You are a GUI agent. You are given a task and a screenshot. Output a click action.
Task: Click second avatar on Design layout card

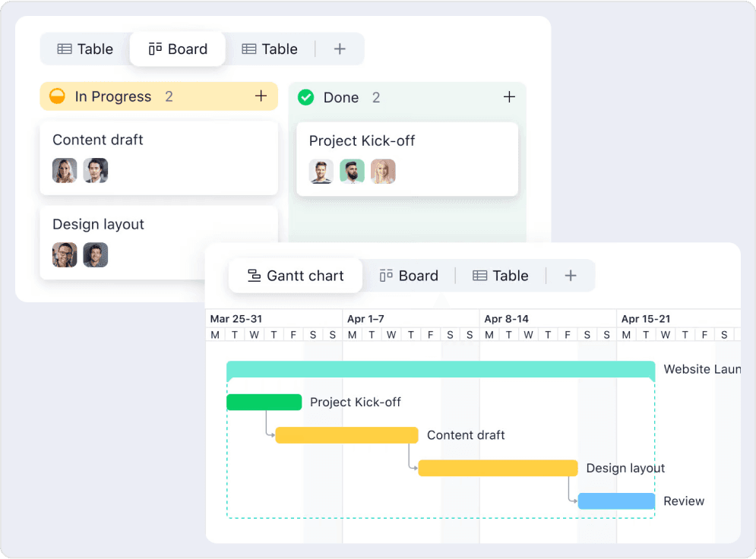(96, 254)
